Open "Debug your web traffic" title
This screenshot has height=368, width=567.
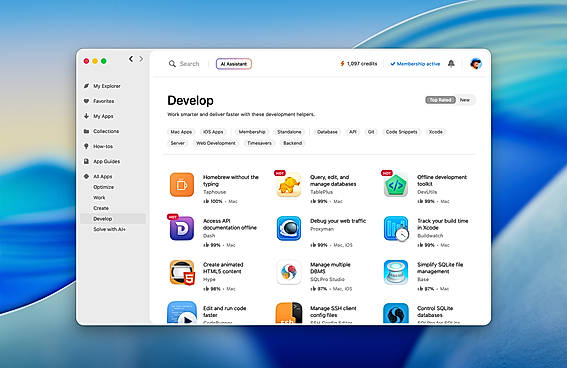(338, 221)
